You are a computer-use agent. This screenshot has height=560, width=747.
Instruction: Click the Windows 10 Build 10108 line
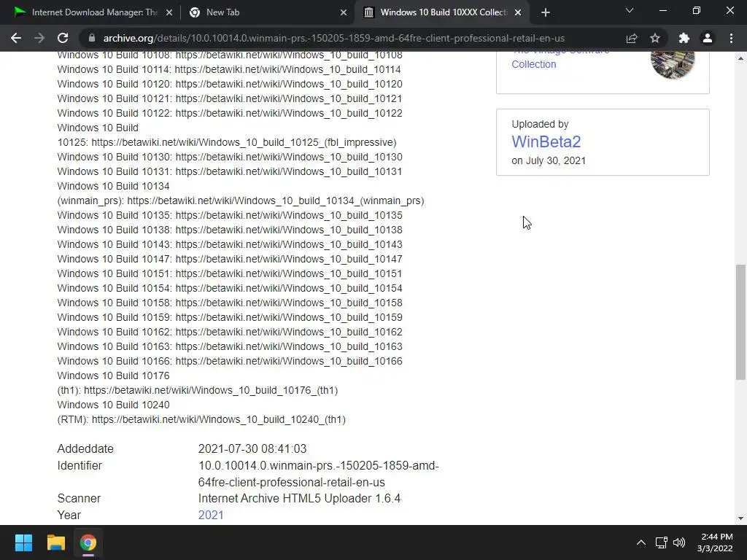click(230, 55)
